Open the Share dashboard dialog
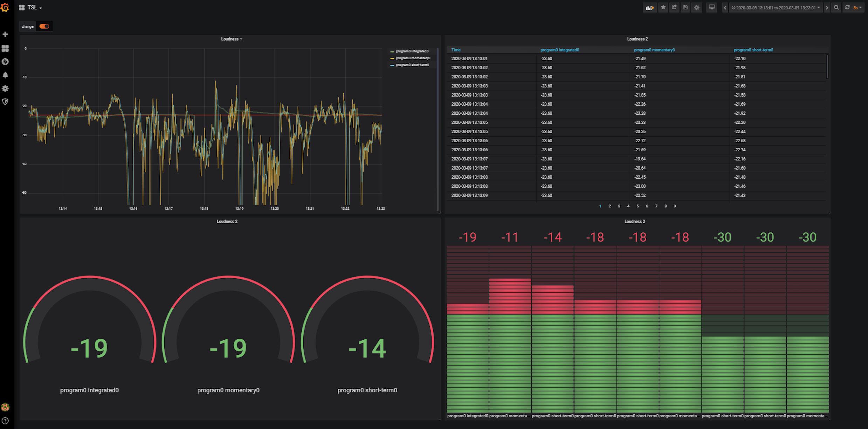The image size is (868, 429). [674, 7]
